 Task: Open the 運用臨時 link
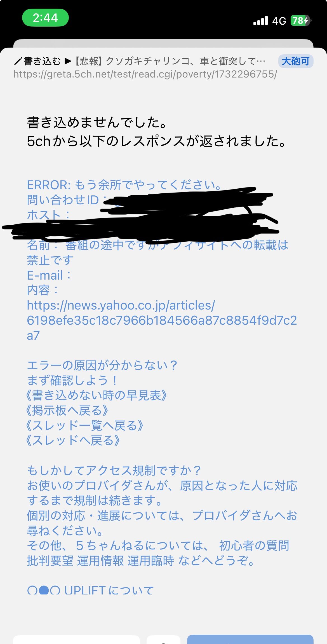tap(151, 561)
